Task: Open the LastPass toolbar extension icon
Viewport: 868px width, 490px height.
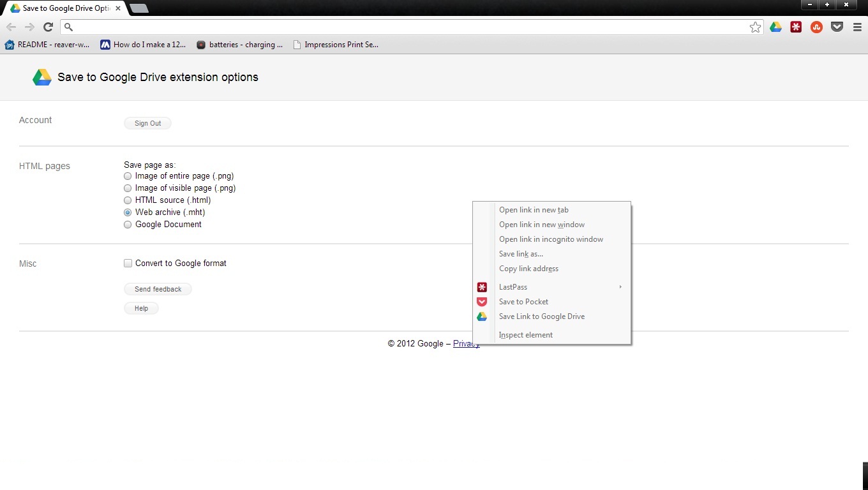Action: 796,27
